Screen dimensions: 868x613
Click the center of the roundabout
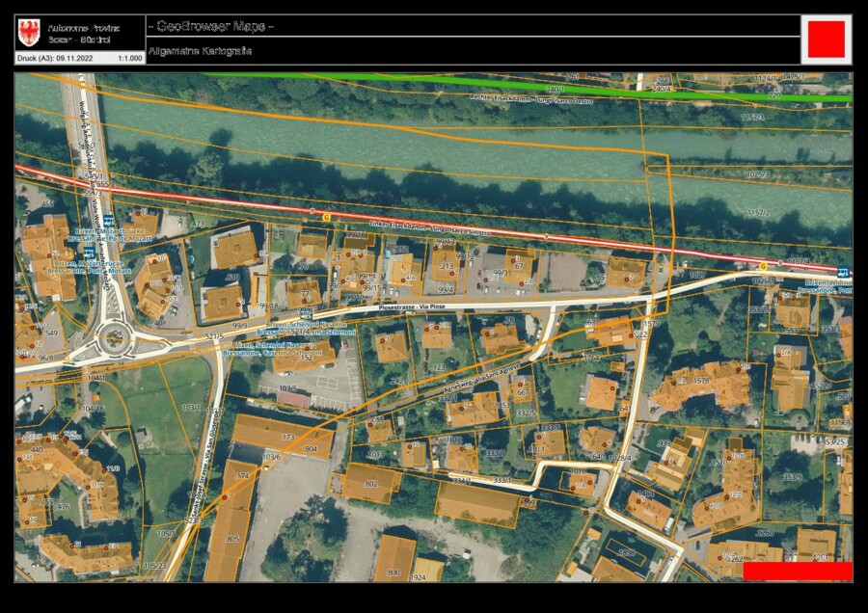[115, 338]
